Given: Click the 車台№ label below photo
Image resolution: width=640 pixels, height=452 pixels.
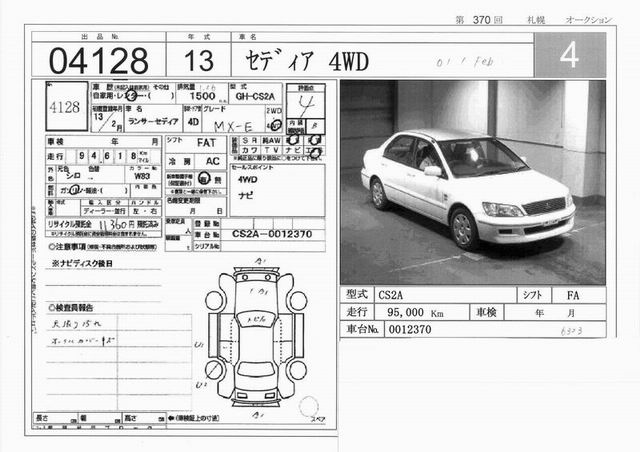Looking at the screenshot, I should point(362,329).
